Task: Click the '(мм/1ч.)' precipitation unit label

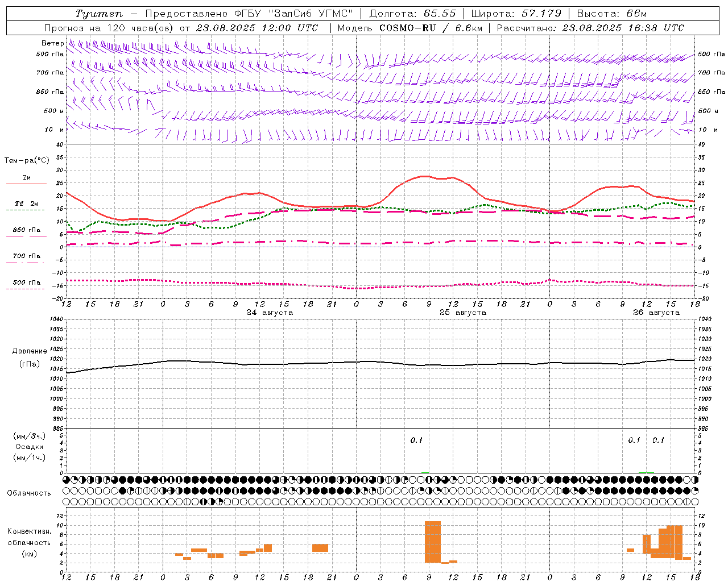Action: (x=30, y=458)
